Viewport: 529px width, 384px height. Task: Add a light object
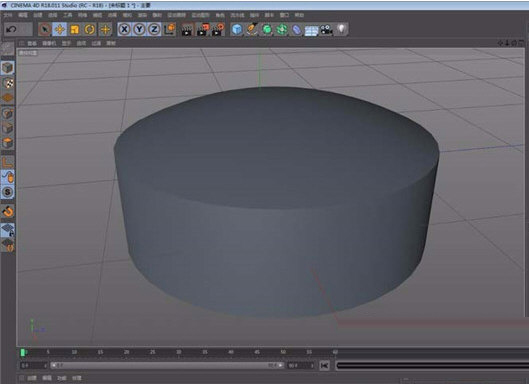pyautogui.click(x=342, y=29)
